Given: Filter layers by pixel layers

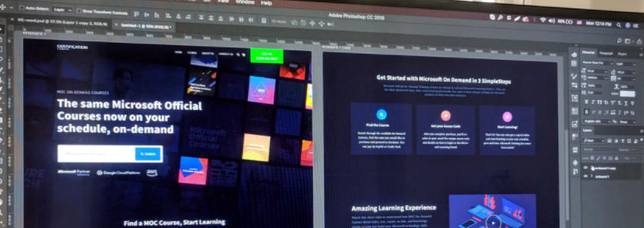Looking at the screenshot, I should [x=609, y=141].
